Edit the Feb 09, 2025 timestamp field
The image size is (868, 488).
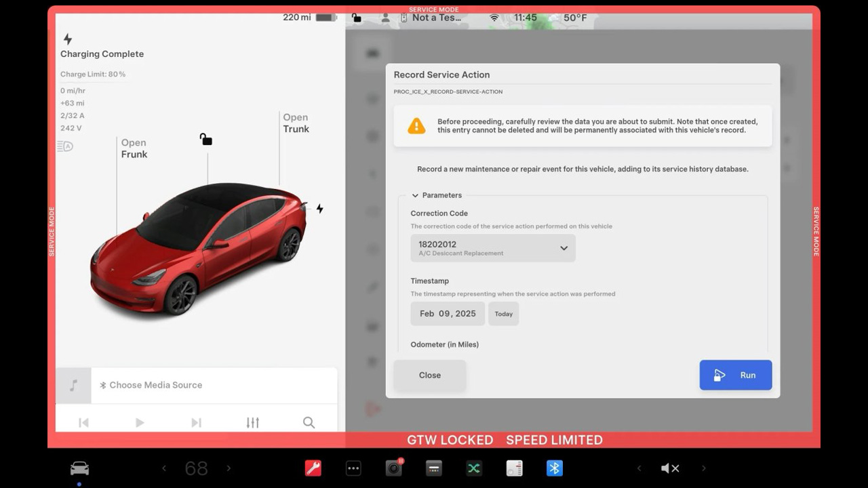click(448, 314)
